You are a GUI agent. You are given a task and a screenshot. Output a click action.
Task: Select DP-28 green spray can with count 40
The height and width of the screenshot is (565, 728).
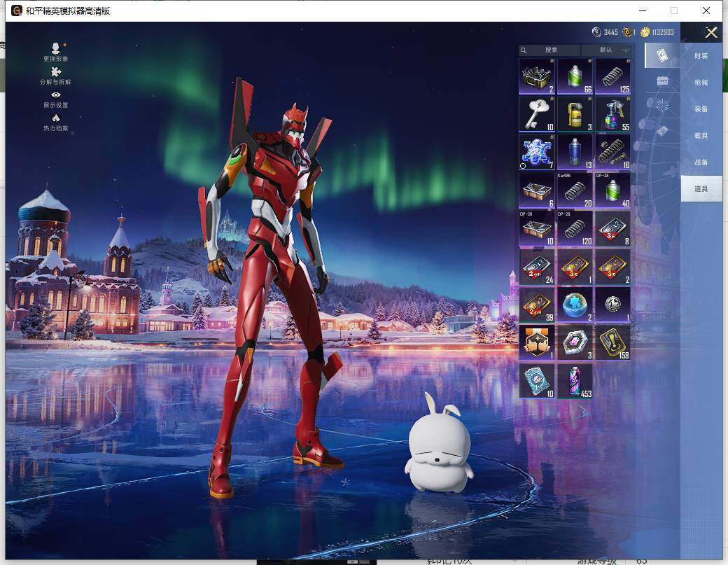tap(613, 190)
